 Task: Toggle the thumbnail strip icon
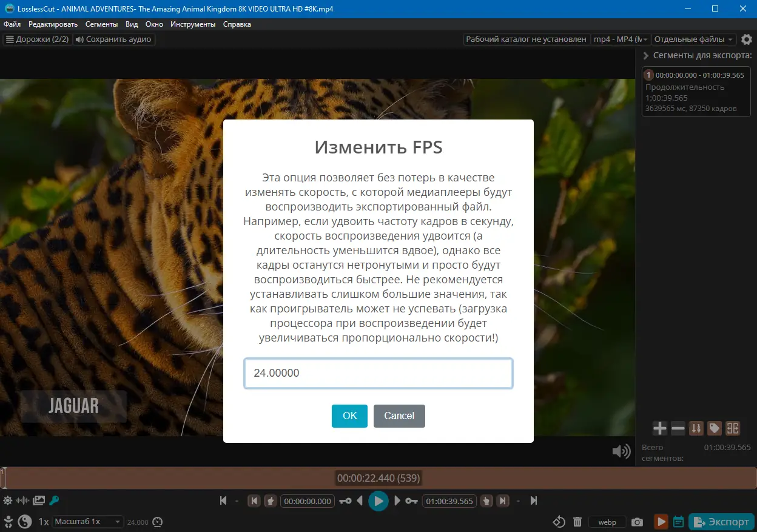(x=39, y=501)
